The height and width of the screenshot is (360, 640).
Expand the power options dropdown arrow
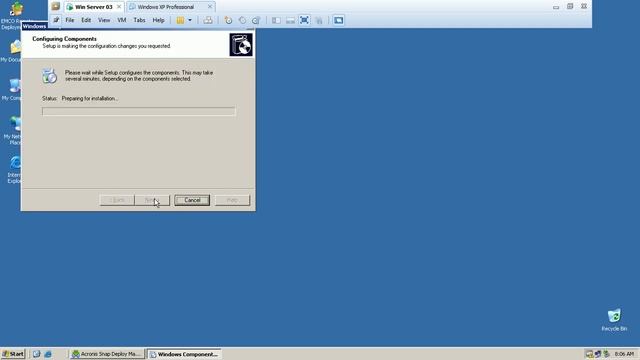(x=190, y=20)
